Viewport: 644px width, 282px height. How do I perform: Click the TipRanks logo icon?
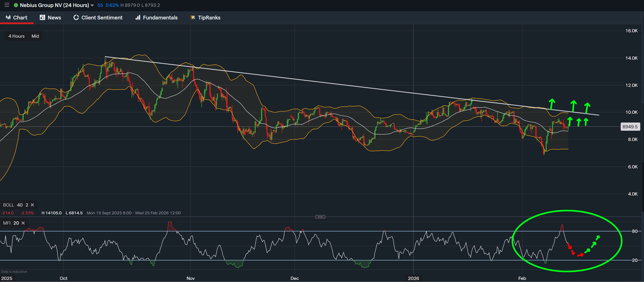point(193,17)
